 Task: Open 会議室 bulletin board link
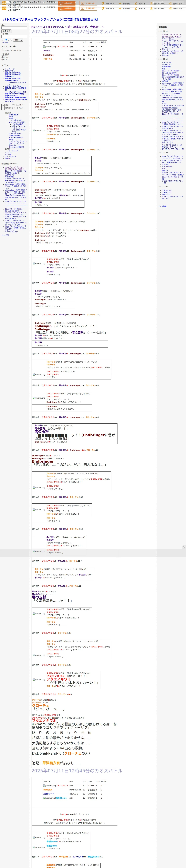click(11, 119)
